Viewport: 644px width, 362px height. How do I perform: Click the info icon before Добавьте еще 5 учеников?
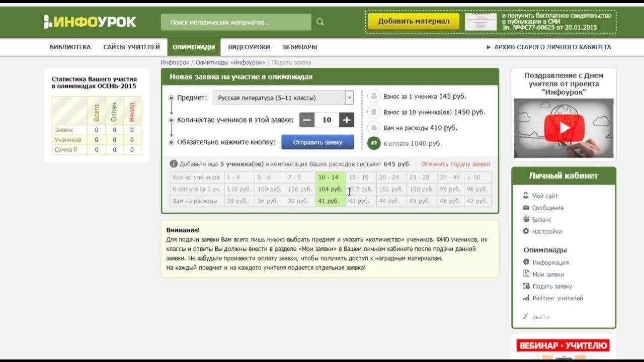point(174,164)
